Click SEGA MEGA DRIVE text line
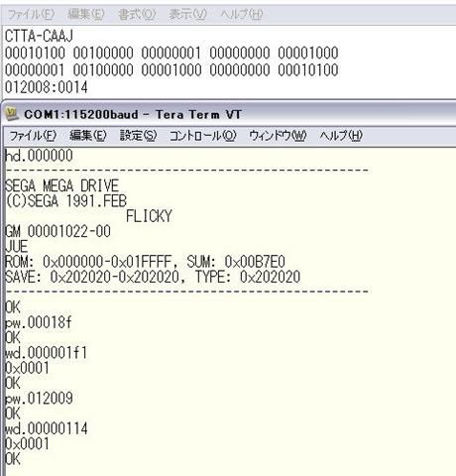Viewport: 456px width, 476px height. point(61,186)
